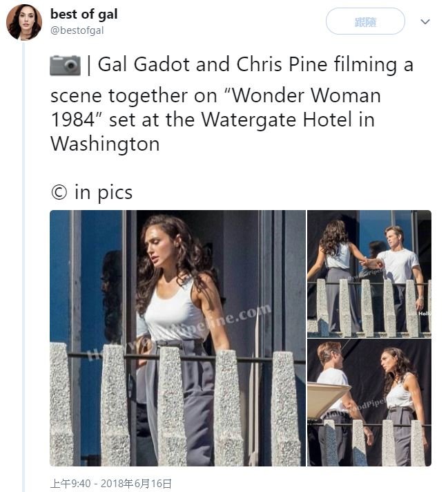Image resolution: width=448 pixels, height=492 pixels.
Task: Open the top-right photo thumbnail
Action: tap(369, 273)
